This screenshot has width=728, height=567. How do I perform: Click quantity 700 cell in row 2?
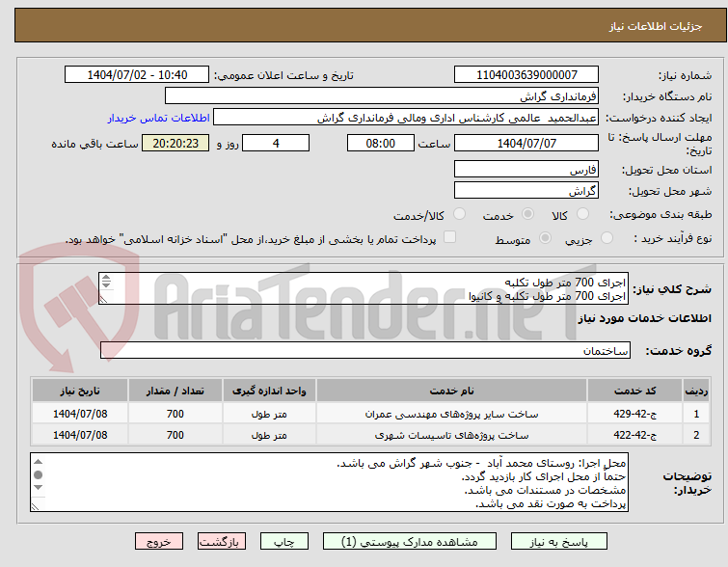175,435
